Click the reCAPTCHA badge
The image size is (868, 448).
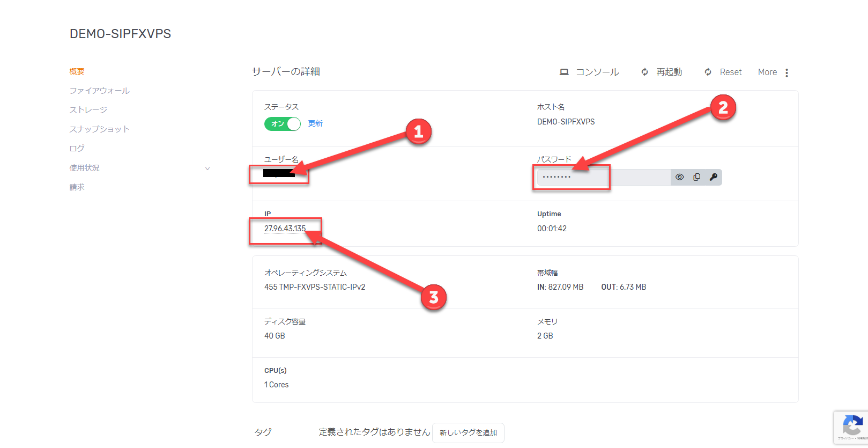tap(852, 428)
